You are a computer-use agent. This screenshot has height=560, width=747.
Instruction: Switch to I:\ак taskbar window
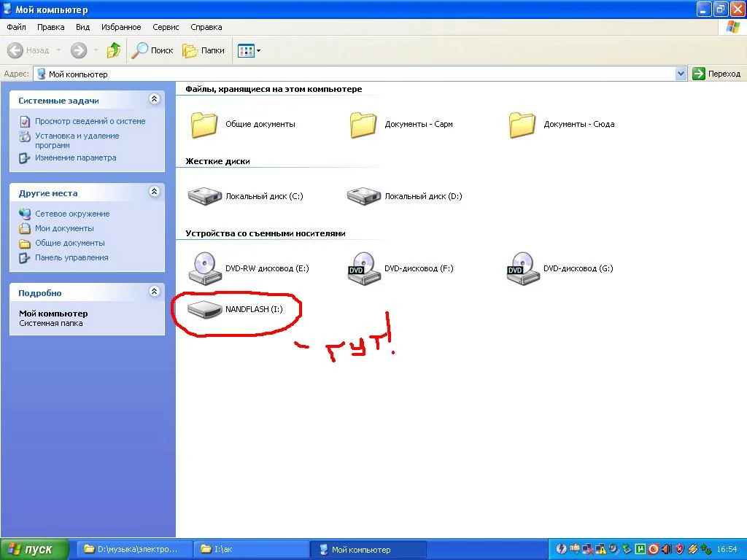[x=252, y=549]
